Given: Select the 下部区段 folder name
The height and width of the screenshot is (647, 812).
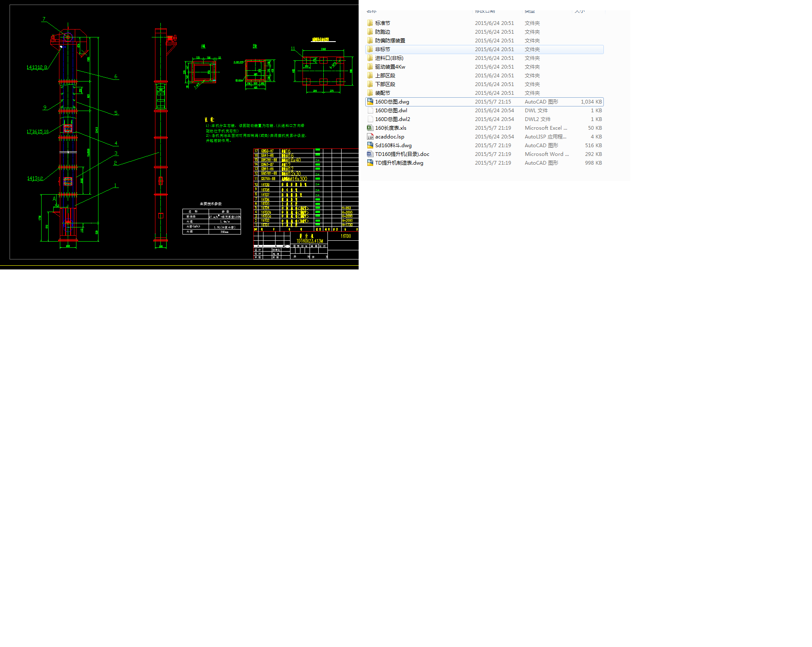Looking at the screenshot, I should pyautogui.click(x=385, y=84).
